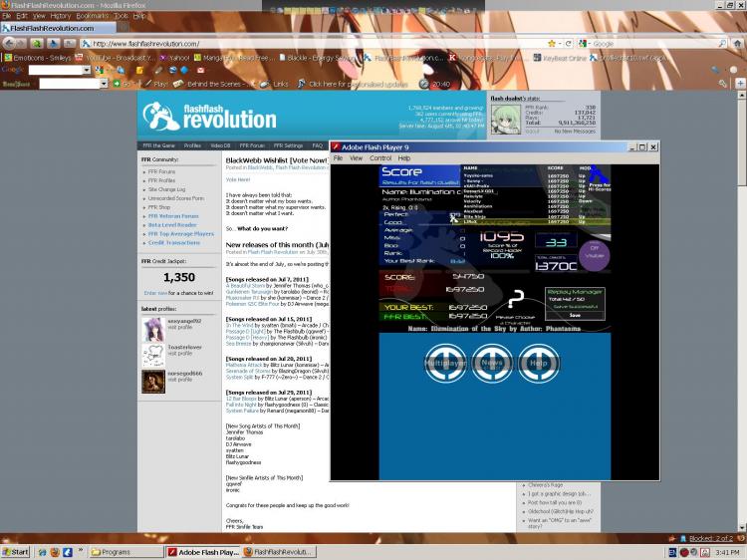Open Firefox History menu
The image size is (747, 560).
tap(61, 16)
